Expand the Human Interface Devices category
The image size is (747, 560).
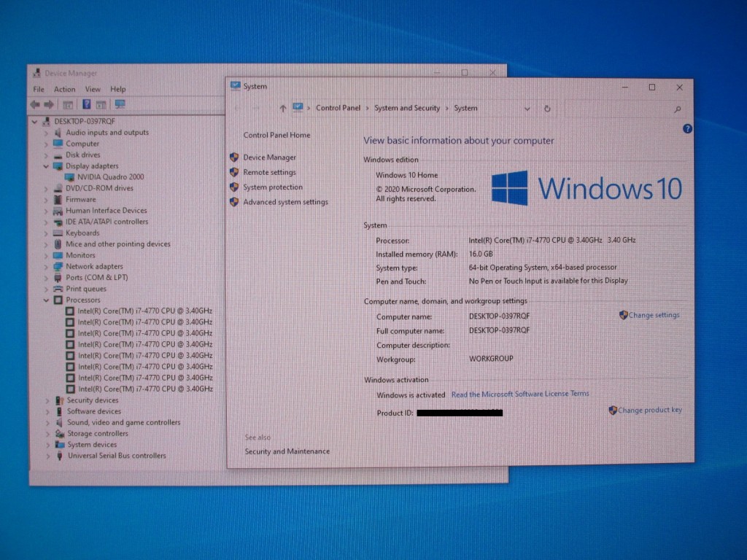46,211
